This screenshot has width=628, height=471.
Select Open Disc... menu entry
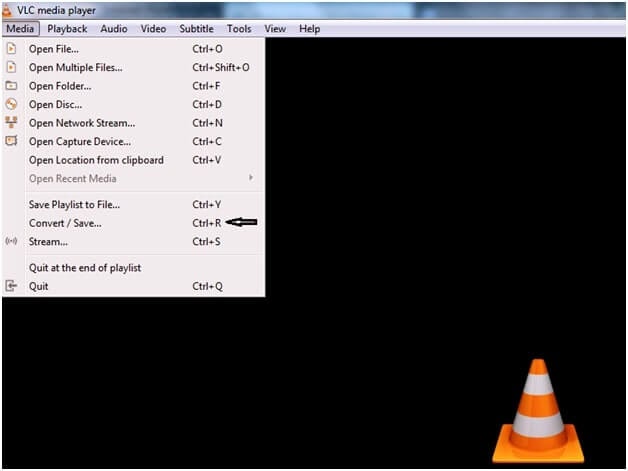pos(134,105)
